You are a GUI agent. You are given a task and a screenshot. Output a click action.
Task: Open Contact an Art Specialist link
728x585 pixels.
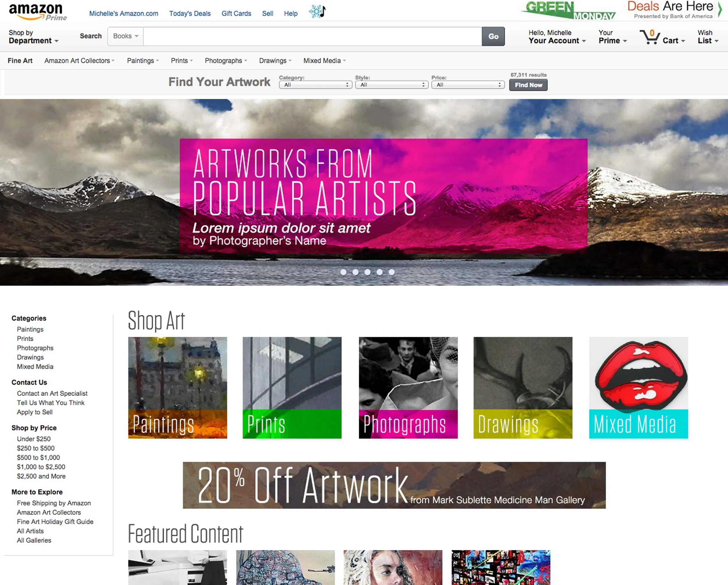(x=52, y=393)
